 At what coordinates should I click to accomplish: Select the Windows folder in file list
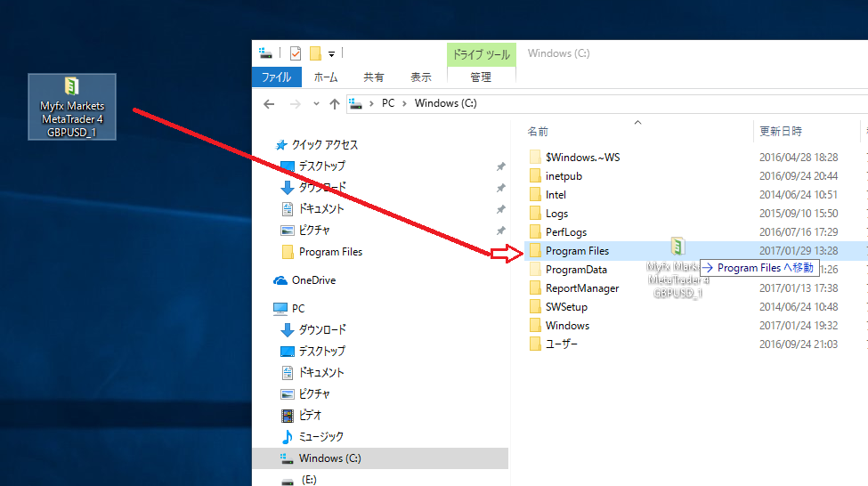click(567, 326)
